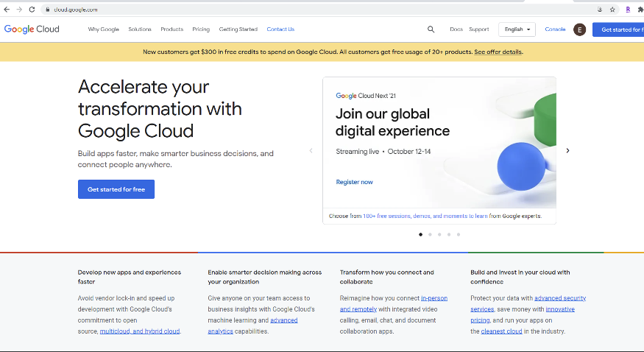Select Contact Us in the navigation
The width and height of the screenshot is (644, 352).
pos(280,29)
